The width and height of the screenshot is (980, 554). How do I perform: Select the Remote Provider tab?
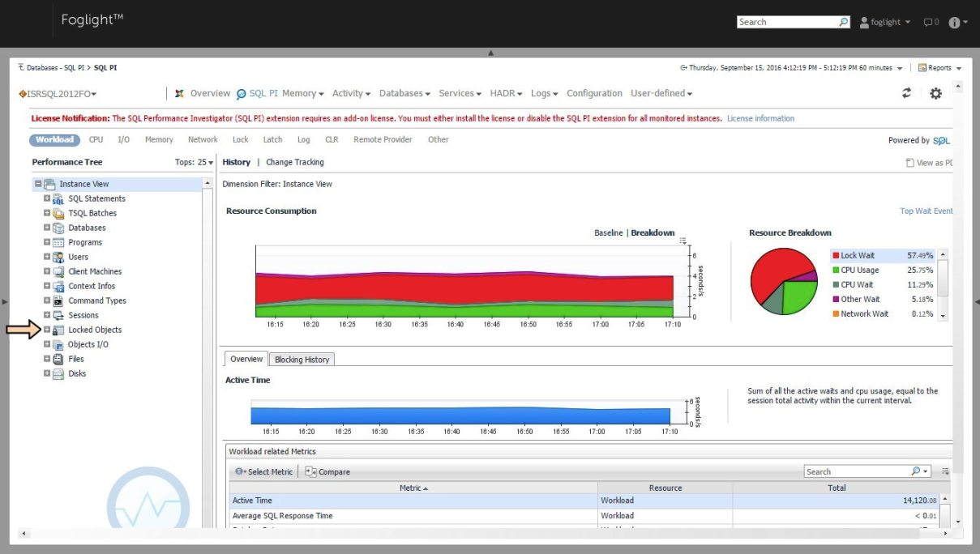pos(383,139)
